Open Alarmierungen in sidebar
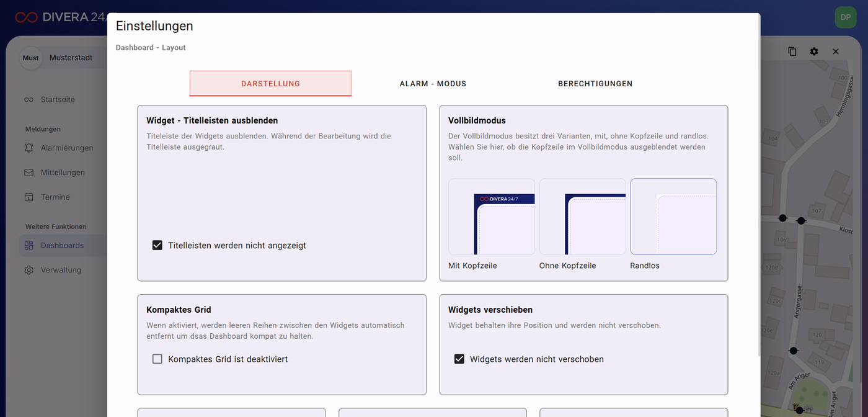The image size is (868, 417). tap(67, 148)
